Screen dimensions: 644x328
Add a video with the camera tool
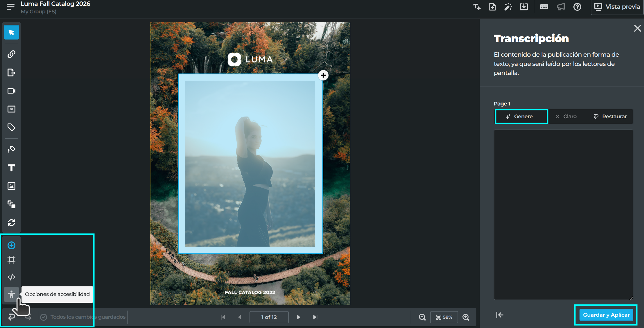click(x=11, y=91)
